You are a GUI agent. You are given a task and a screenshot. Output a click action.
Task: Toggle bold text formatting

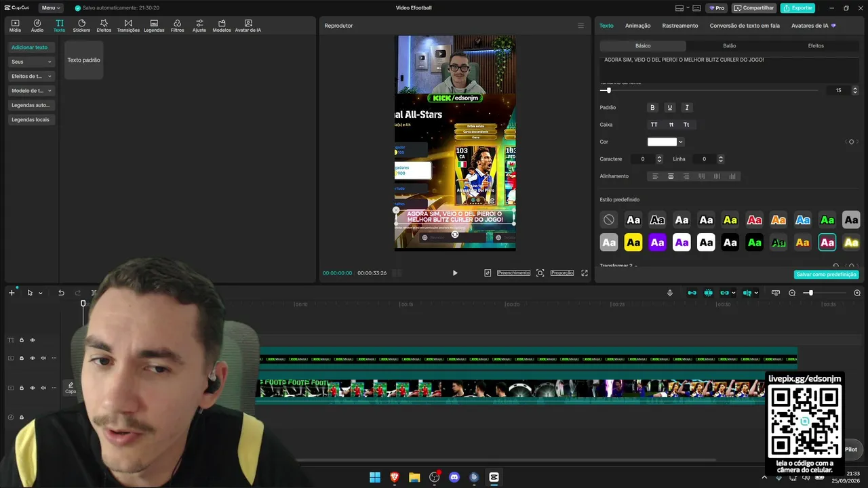coord(652,108)
